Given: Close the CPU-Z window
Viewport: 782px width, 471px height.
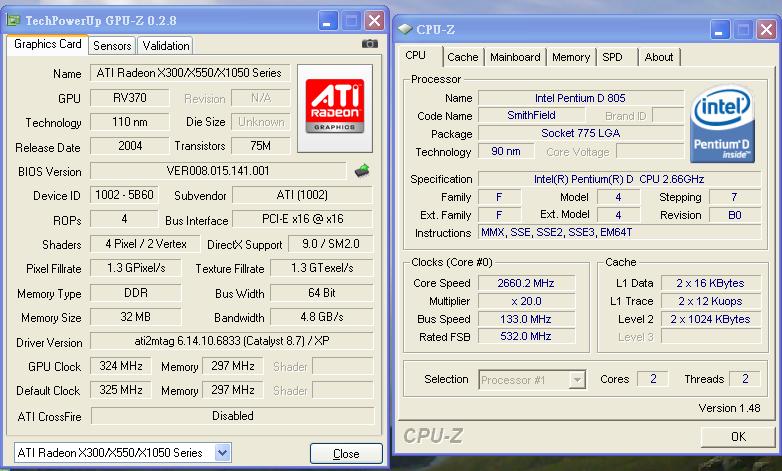Looking at the screenshot, I should 767,30.
